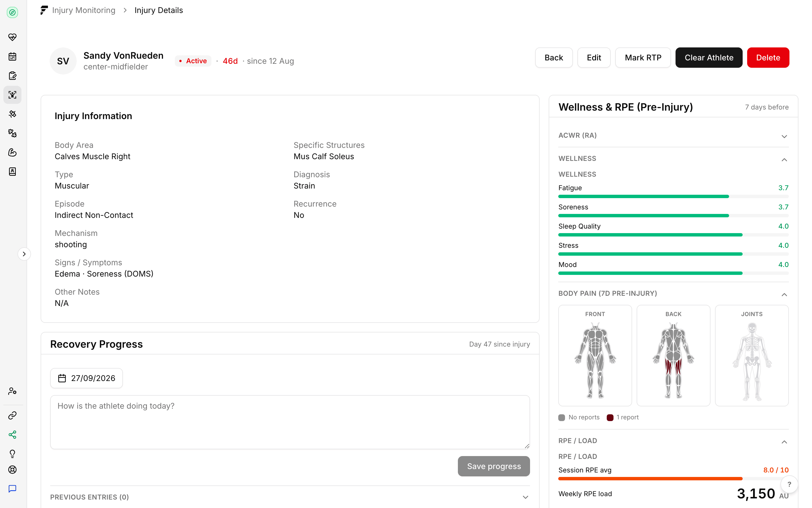The width and height of the screenshot is (812, 508).
Task: Click the SV athlete avatar
Action: [x=63, y=61]
